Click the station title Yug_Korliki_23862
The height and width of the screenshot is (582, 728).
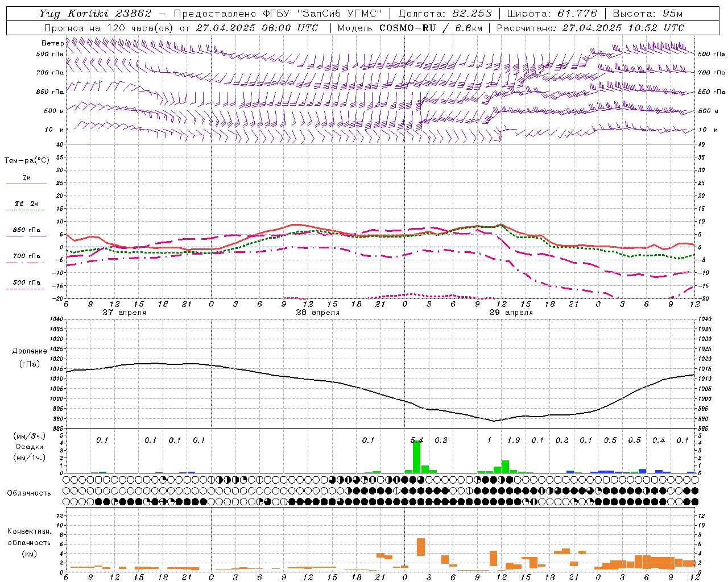pos(95,14)
